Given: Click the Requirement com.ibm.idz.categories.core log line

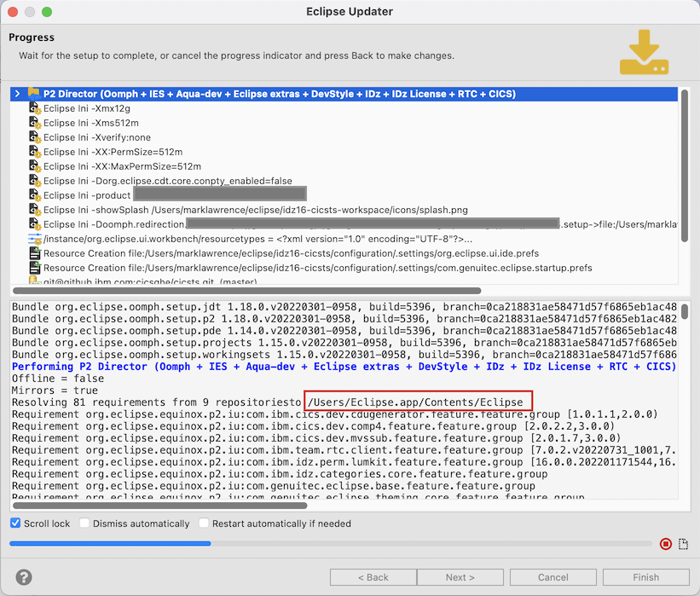Looking at the screenshot, I should point(280,474).
